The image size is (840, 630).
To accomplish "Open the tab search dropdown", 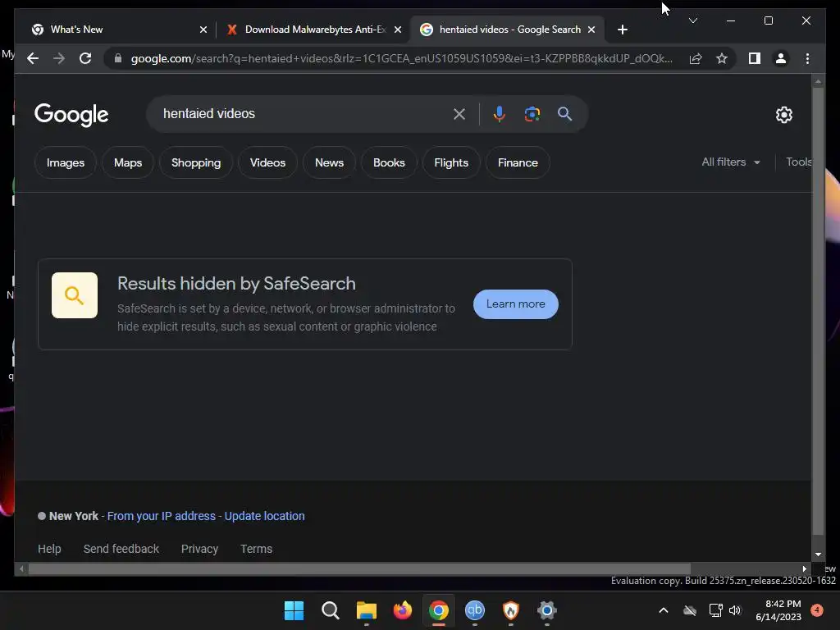I will pos(692,21).
